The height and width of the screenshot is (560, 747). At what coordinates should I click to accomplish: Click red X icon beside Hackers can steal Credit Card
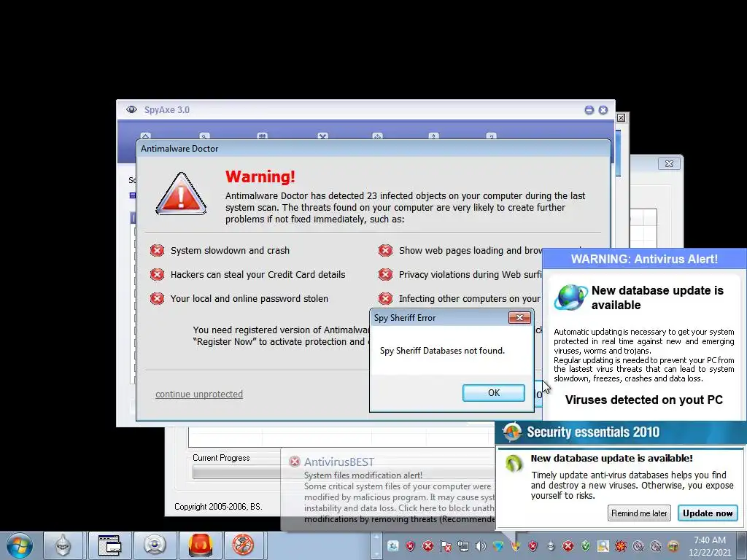pyautogui.click(x=157, y=274)
